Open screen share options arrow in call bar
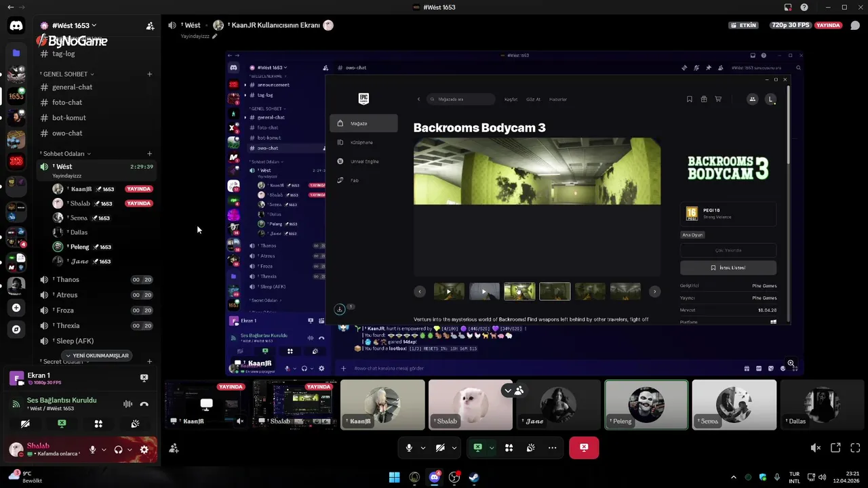 tap(492, 448)
